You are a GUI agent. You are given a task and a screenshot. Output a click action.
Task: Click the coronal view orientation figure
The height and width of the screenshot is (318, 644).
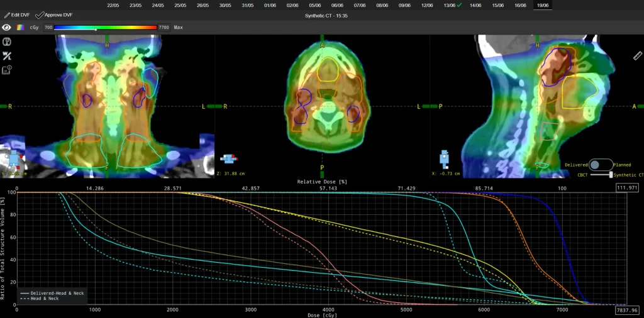click(14, 160)
